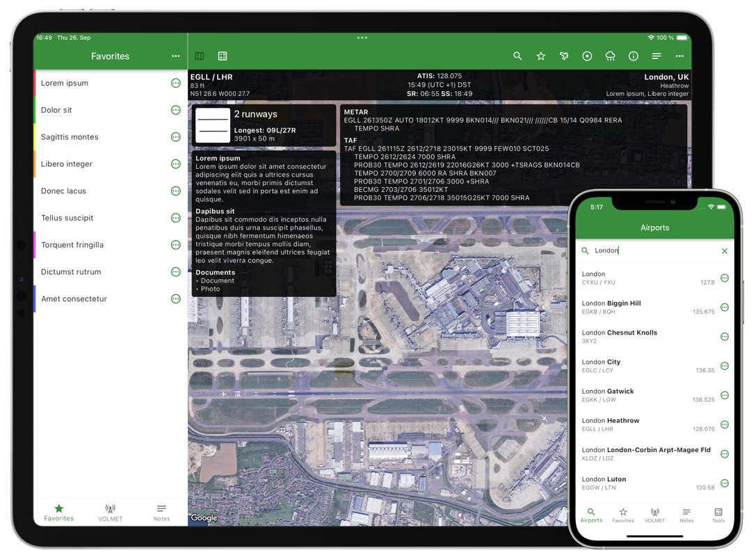Open options for London Biggin Hill
The image size is (756, 557).
724,307
